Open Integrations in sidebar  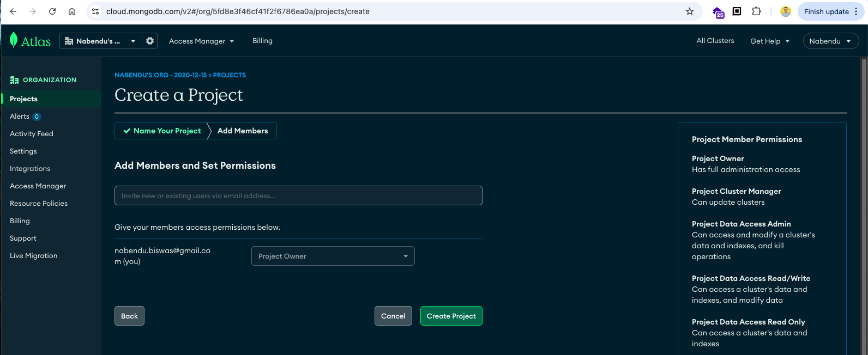click(30, 169)
